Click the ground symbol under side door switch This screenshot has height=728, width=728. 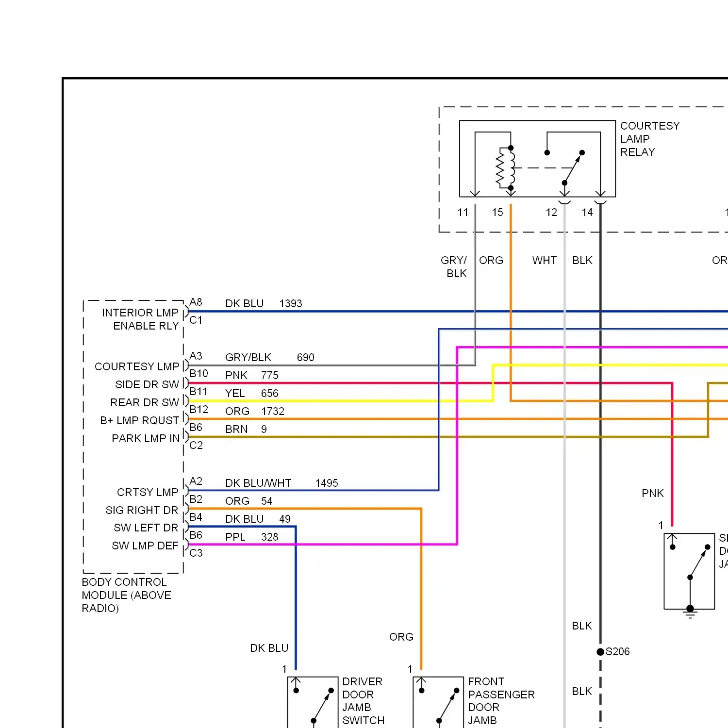[690, 613]
